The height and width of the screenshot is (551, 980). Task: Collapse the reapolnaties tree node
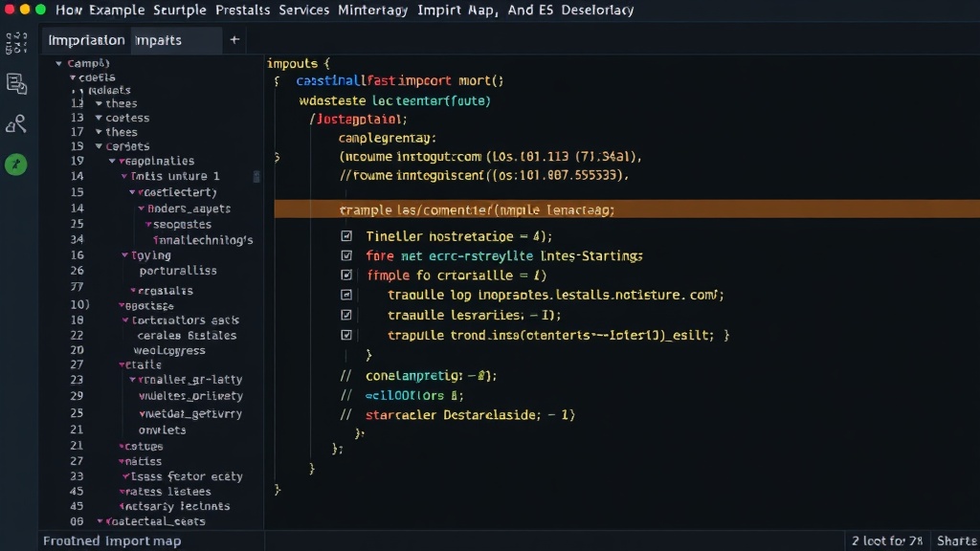[113, 161]
